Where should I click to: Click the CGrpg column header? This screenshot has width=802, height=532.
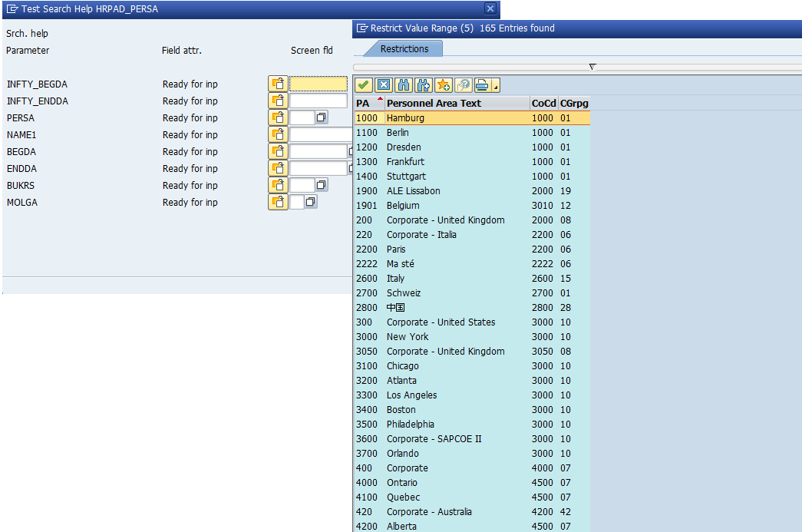pyautogui.click(x=574, y=104)
